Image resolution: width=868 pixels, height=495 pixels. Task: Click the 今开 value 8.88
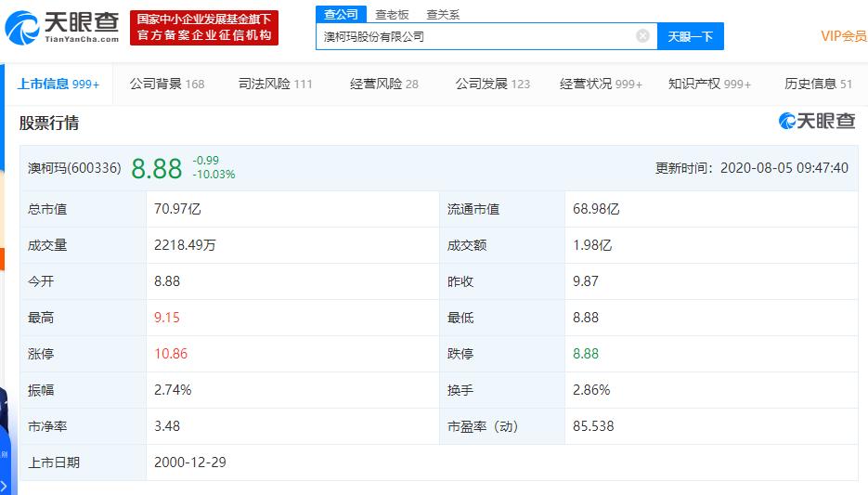(x=167, y=281)
